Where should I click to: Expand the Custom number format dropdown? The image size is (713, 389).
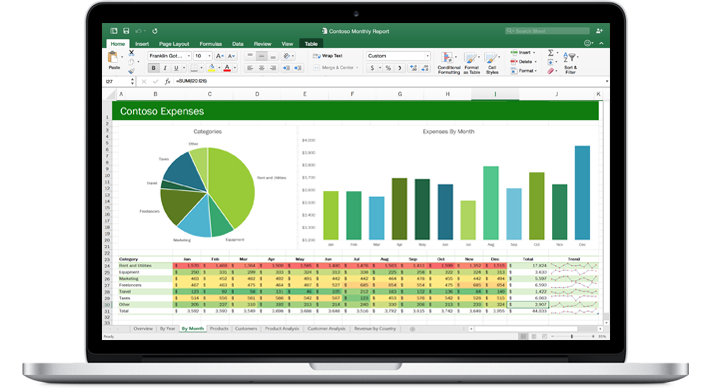tap(398, 56)
